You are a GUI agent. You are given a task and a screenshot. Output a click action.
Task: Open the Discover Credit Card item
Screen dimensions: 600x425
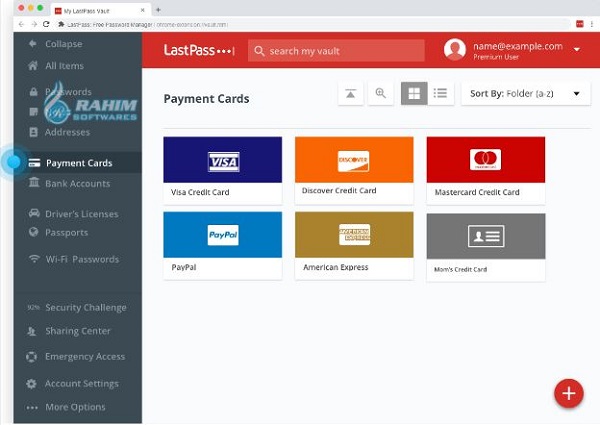click(x=354, y=170)
